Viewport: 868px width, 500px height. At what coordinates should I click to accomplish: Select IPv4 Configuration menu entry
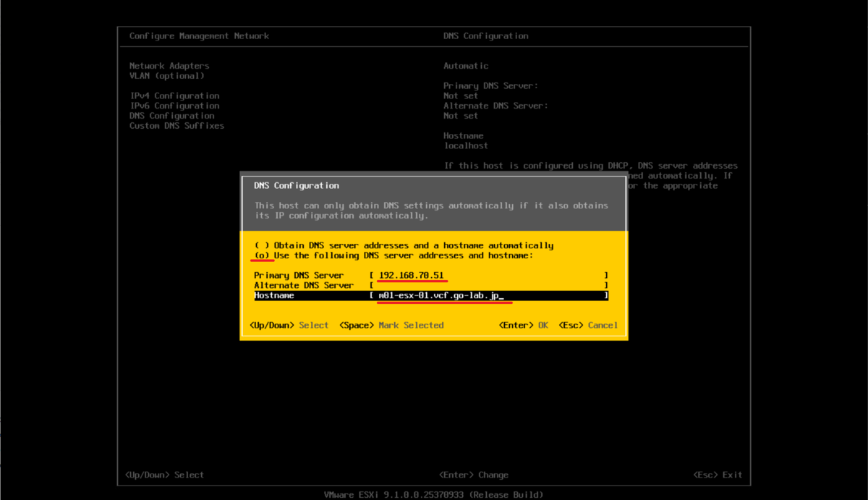click(x=174, y=96)
